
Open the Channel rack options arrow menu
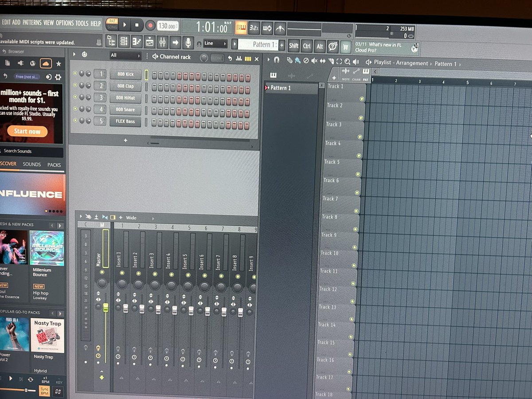tap(74, 55)
